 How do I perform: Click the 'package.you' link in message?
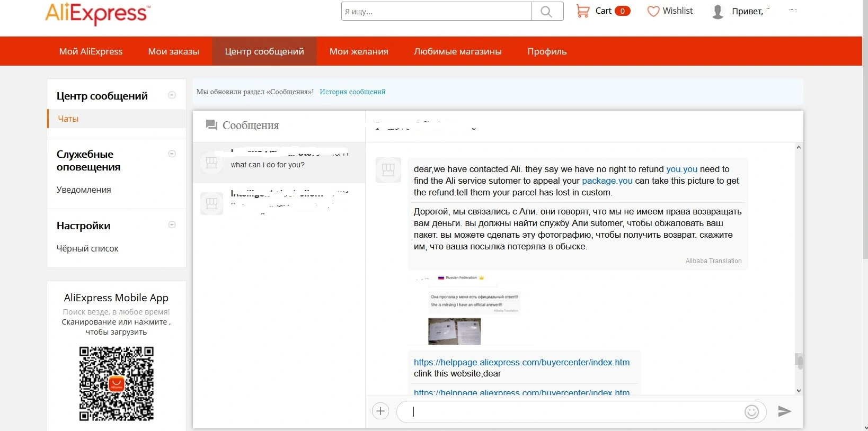point(607,181)
